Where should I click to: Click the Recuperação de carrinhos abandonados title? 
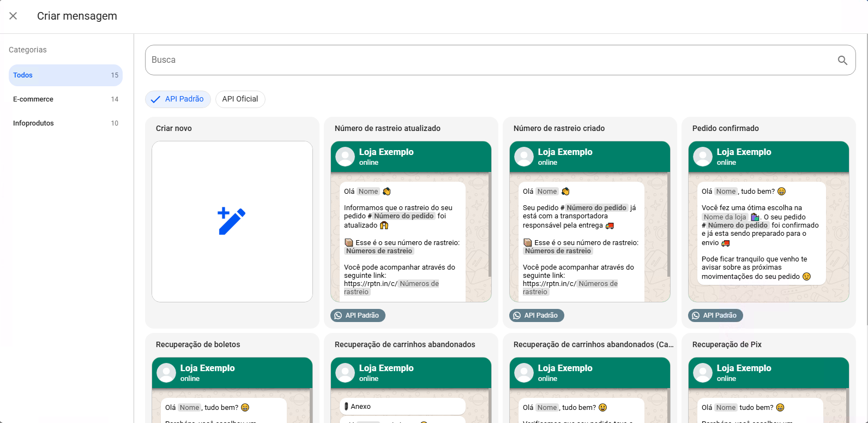pyautogui.click(x=405, y=344)
